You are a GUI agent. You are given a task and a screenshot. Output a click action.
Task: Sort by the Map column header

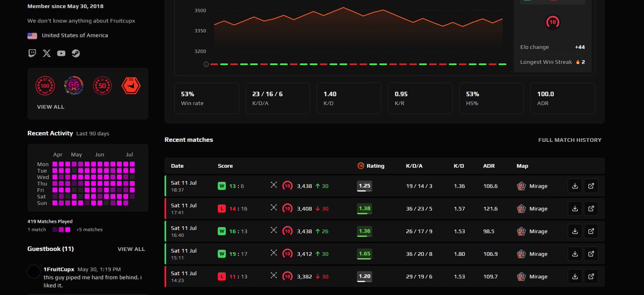(522, 166)
